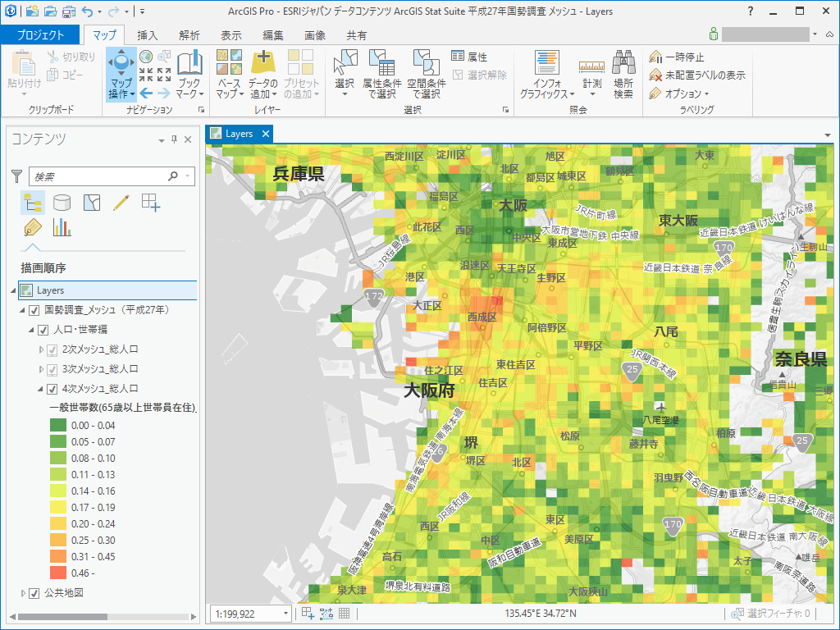Uncheck 国勢調査_メッシュ（平成27年） layer checkbox
Image resolution: width=840 pixels, height=630 pixels.
34,310
